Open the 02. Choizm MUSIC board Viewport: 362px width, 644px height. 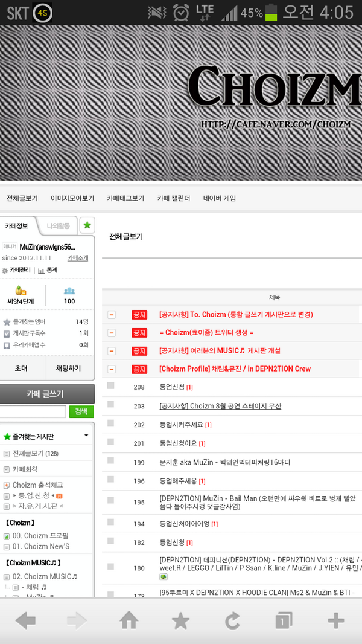click(x=45, y=577)
